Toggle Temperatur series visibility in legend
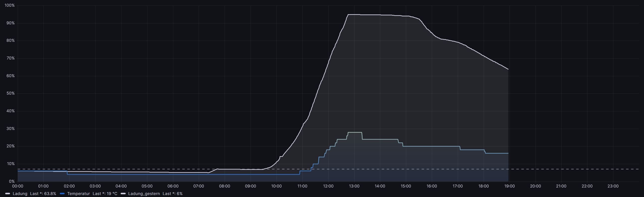Image resolution: width=644 pixels, height=197 pixels. pyautogui.click(x=79, y=194)
